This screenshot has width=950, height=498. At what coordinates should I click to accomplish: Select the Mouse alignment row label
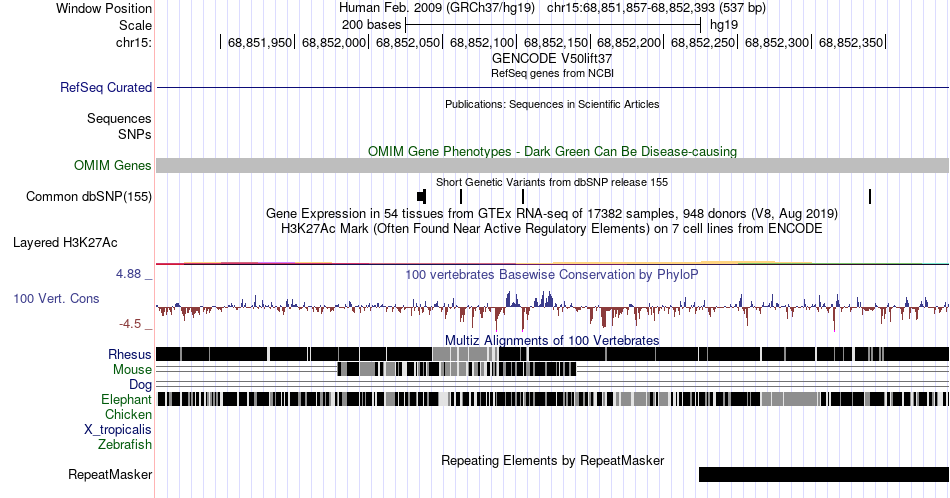click(132, 370)
